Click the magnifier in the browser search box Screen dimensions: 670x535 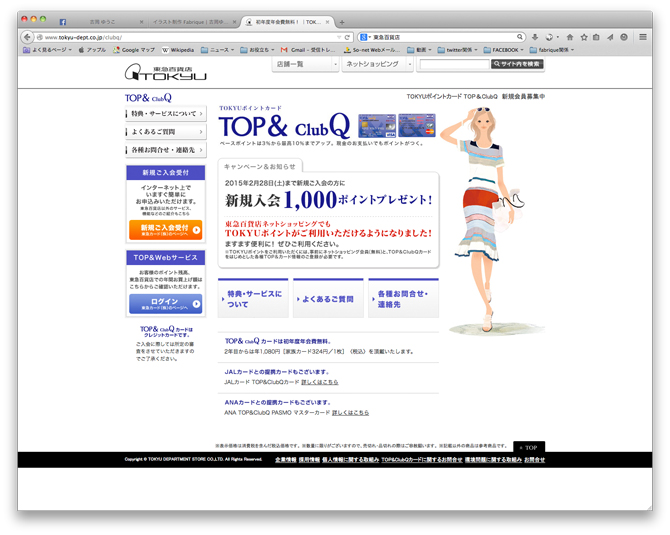point(520,37)
